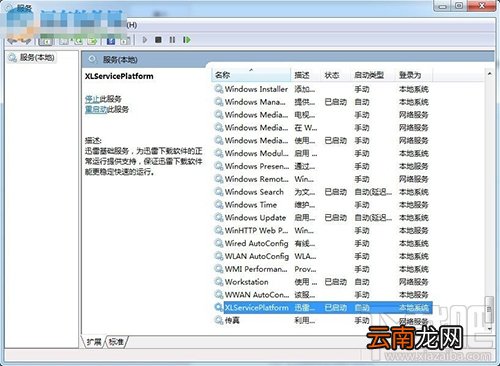Screen dimensions: 500x366
Task: Click the Pause Service toolbar button
Action: [172, 40]
